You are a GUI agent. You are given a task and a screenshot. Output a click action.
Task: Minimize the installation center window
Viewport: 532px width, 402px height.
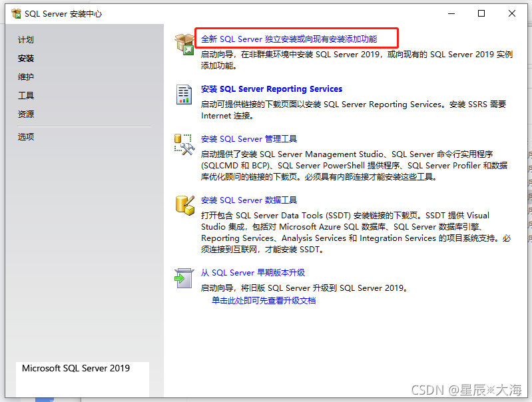[x=451, y=13]
